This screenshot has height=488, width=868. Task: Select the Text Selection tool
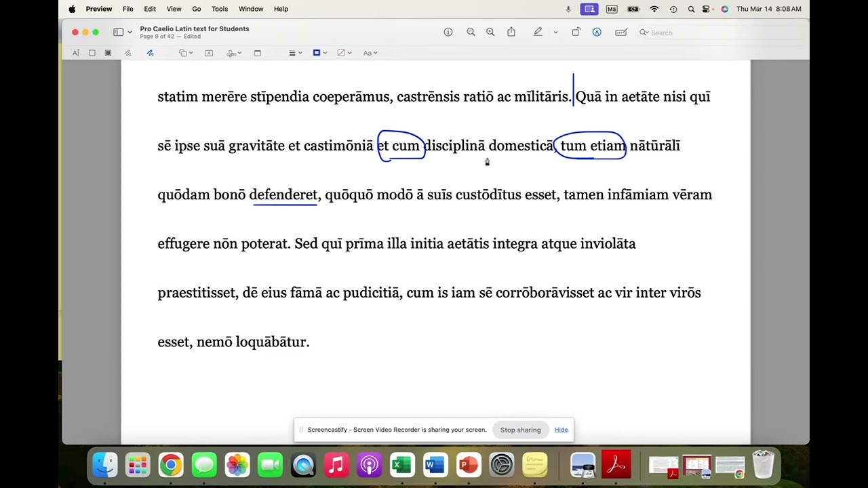75,53
